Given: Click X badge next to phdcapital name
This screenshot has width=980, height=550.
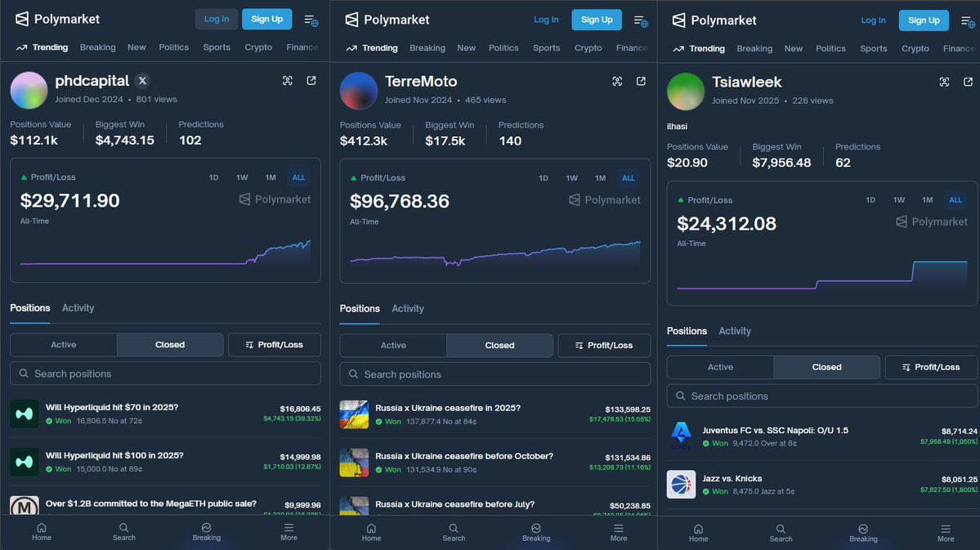Looking at the screenshot, I should pyautogui.click(x=142, y=81).
